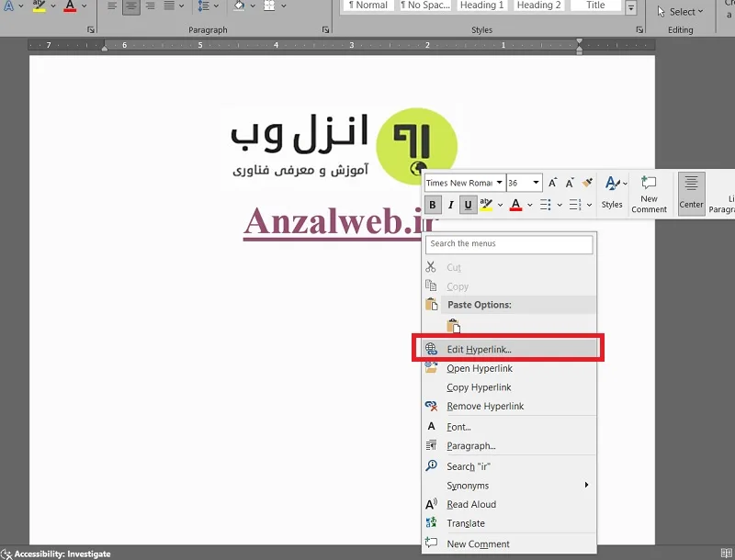This screenshot has width=735, height=560.
Task: Apply the Normal style
Action: coord(368,6)
